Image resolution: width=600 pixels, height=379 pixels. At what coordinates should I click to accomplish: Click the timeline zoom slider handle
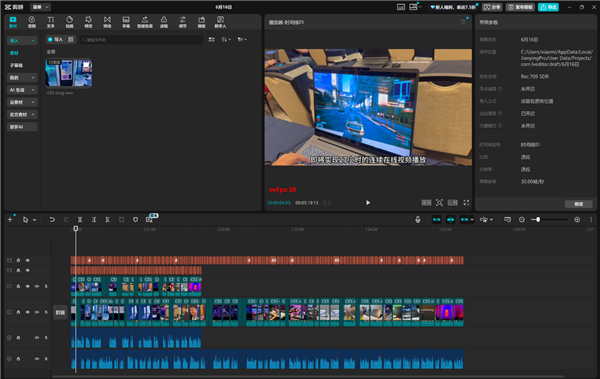point(538,219)
